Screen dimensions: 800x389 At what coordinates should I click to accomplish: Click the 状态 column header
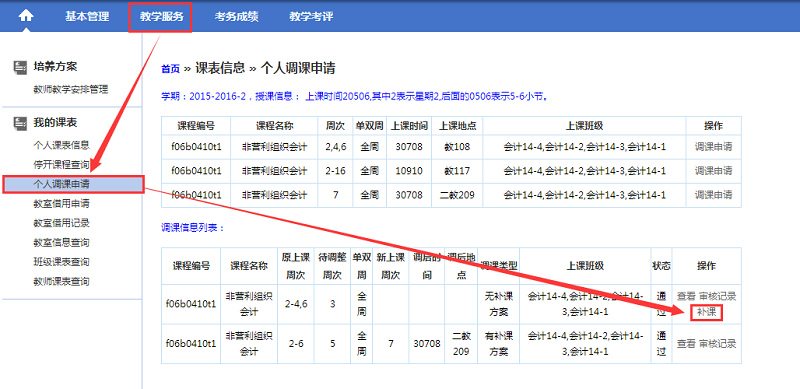[x=661, y=266]
